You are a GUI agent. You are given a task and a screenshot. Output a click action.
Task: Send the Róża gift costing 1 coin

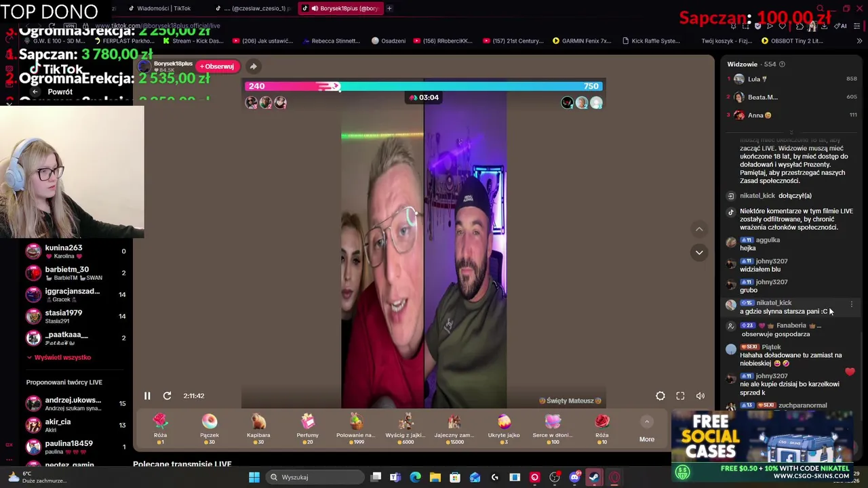(160, 429)
